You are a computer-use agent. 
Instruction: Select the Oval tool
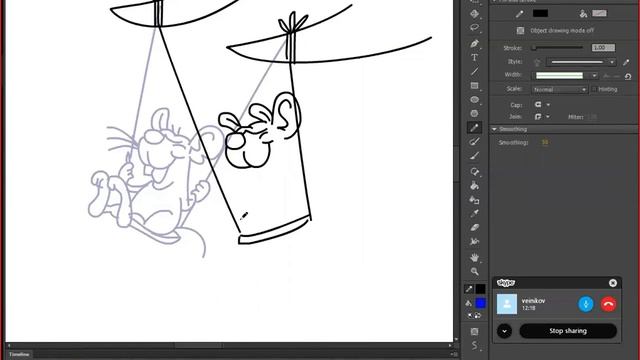pos(474,100)
